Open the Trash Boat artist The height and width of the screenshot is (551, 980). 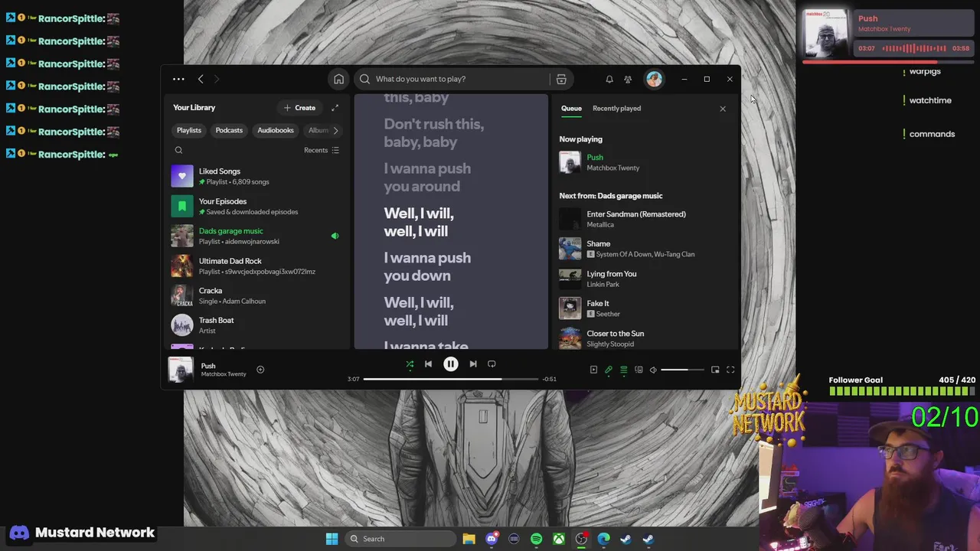click(x=256, y=325)
